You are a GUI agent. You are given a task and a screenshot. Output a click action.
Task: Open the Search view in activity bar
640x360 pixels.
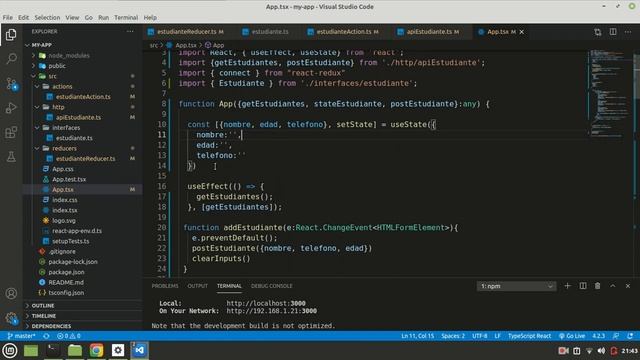coord(11,59)
